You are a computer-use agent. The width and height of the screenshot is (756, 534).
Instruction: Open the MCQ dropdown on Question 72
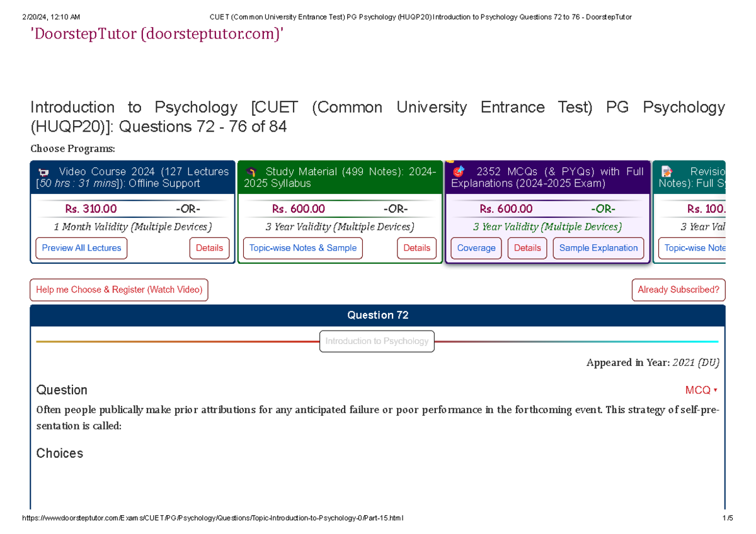click(x=701, y=390)
